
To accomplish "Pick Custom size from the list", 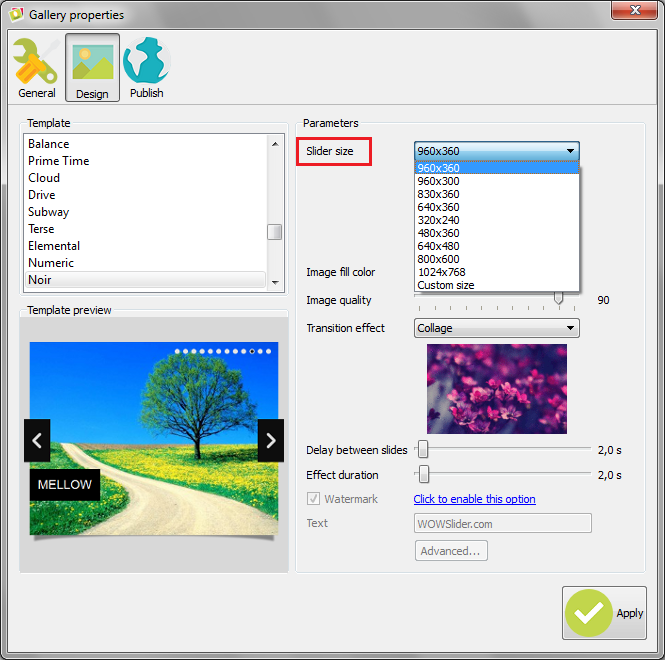I will tap(496, 285).
